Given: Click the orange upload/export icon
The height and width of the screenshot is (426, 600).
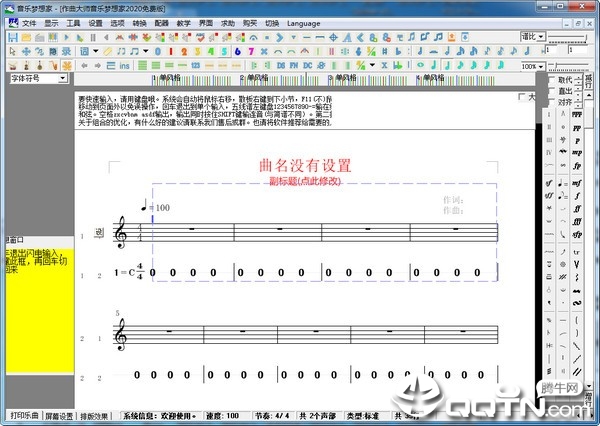Looking at the screenshot, I should pos(452,37).
